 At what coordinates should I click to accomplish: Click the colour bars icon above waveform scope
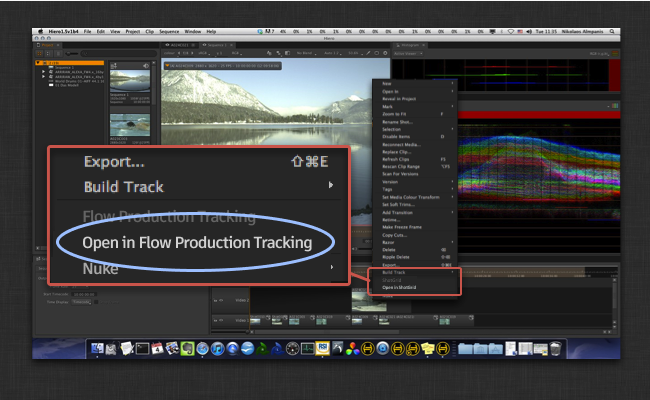click(615, 106)
